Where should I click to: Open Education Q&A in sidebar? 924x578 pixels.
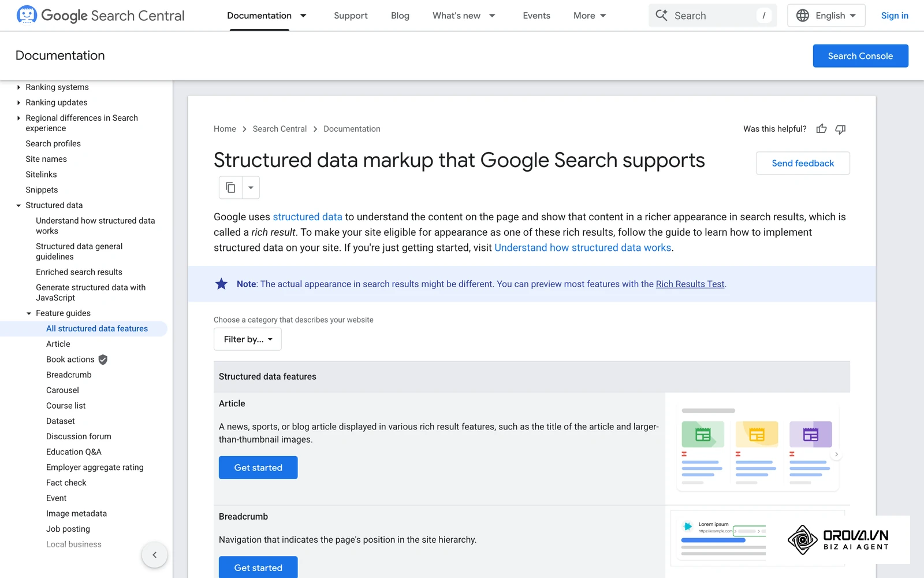(74, 452)
